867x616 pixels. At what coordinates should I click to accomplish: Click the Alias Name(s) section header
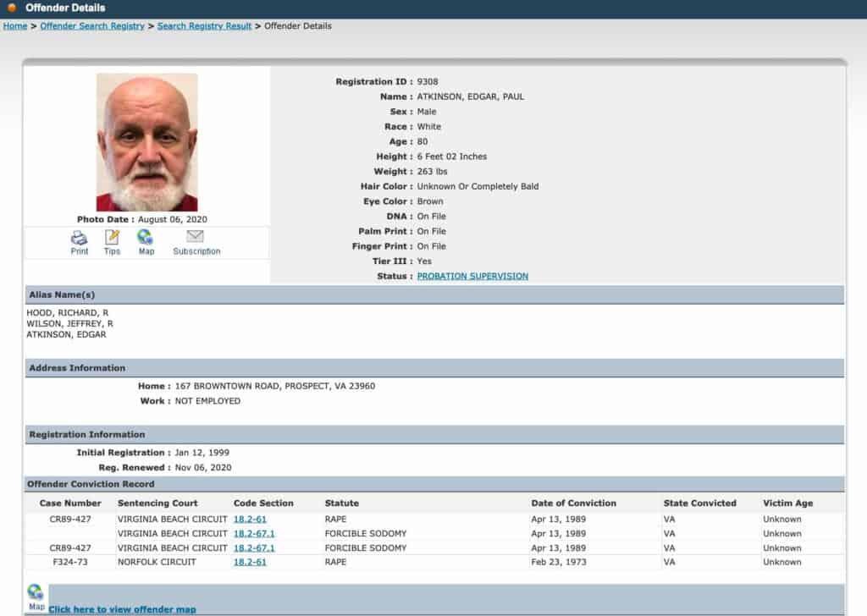pyautogui.click(x=62, y=295)
